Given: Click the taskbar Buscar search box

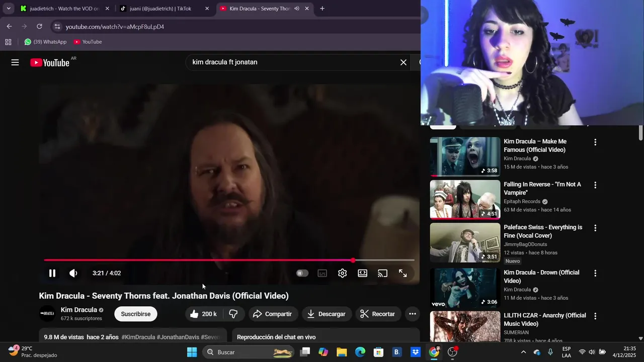Looking at the screenshot, I should click(x=249, y=352).
